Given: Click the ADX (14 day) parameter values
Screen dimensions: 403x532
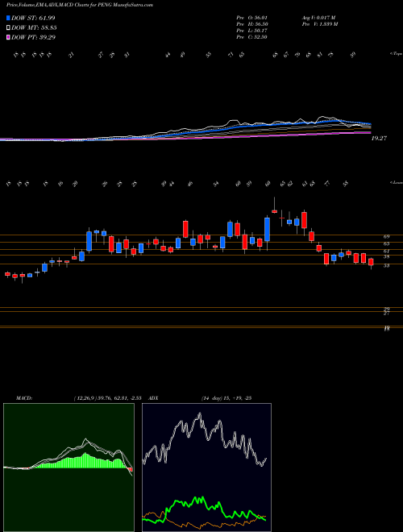Looking at the screenshot, I should click(226, 398).
